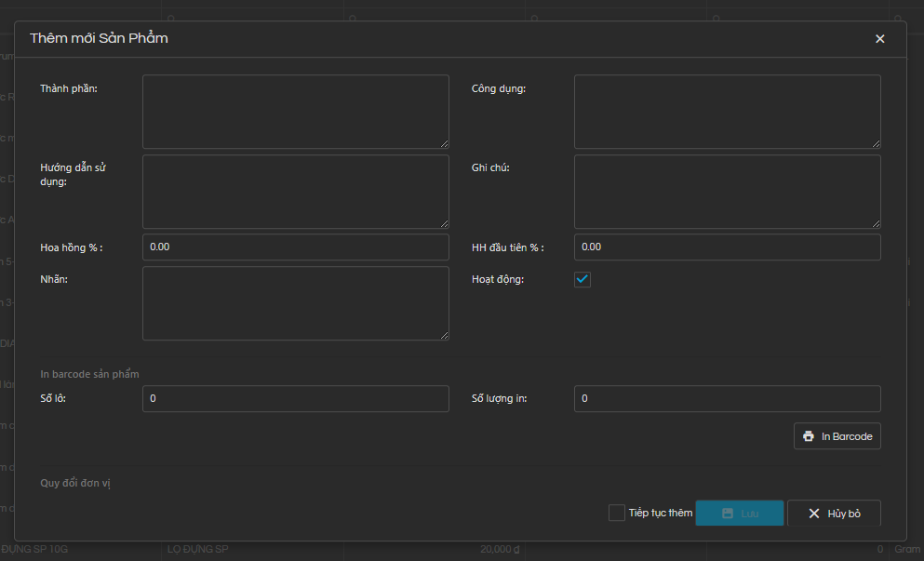Click the Nhãn textarea resize handle

tap(444, 335)
